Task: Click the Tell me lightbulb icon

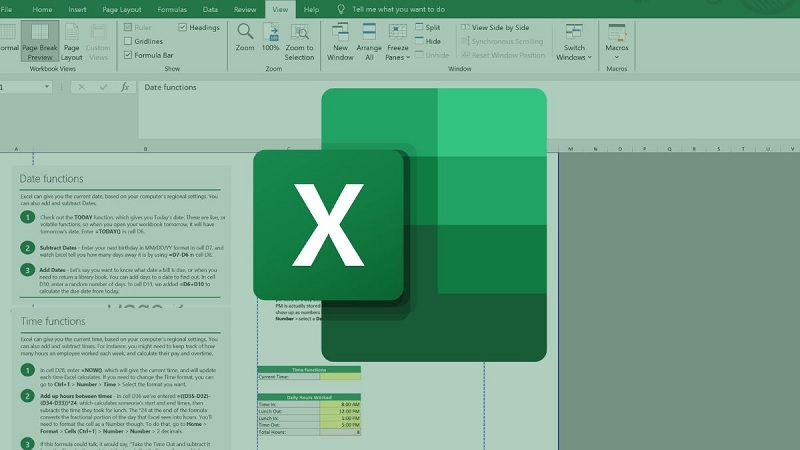Action: [x=341, y=9]
